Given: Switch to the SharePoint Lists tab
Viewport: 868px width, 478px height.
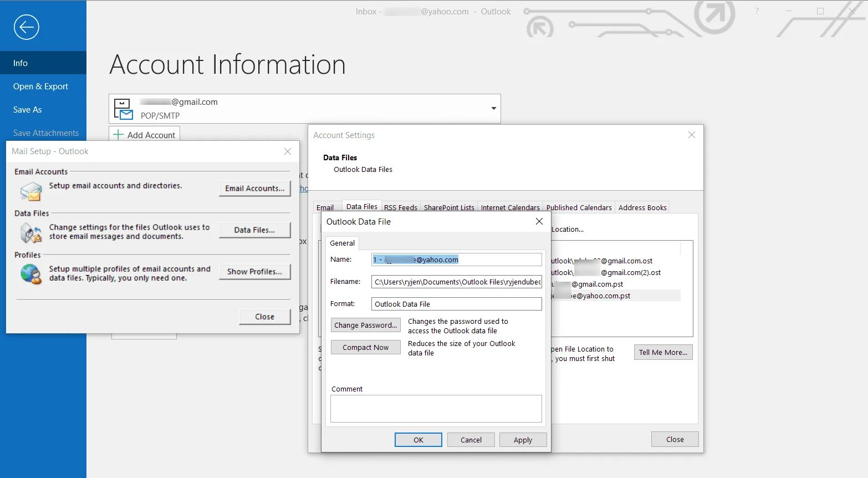Looking at the screenshot, I should [x=449, y=207].
